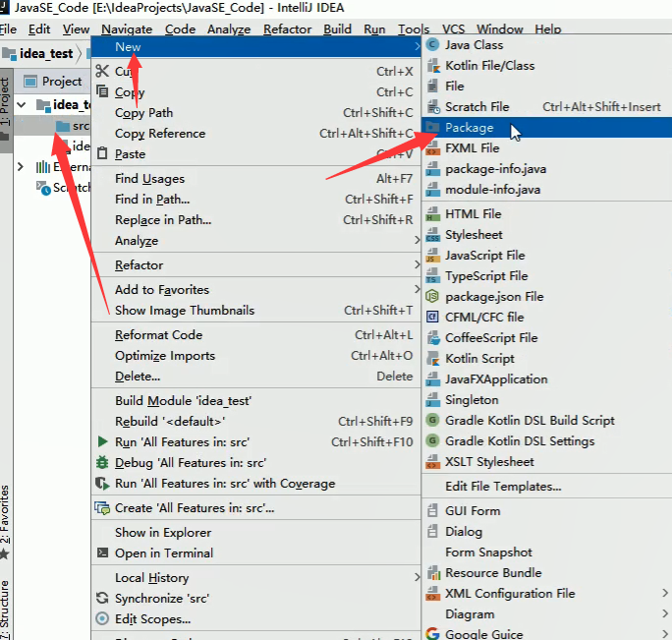Open the Build menu
672x640 pixels.
[x=337, y=29]
